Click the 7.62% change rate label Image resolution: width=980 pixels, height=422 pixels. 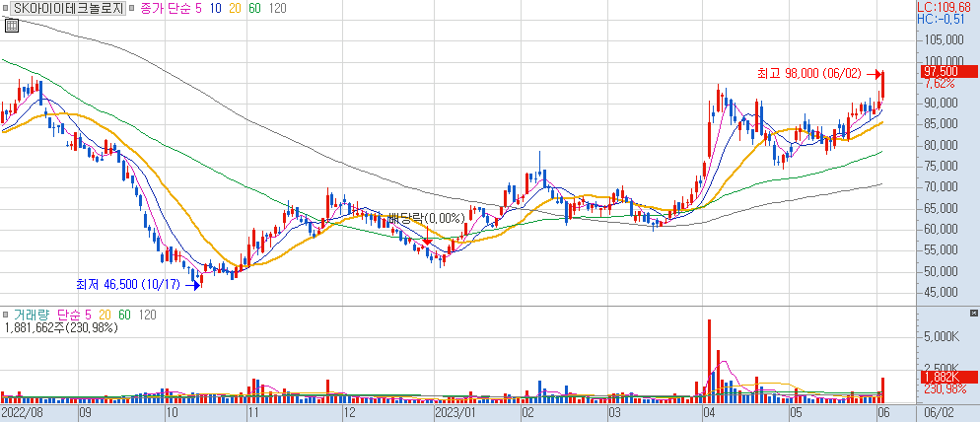click(940, 84)
